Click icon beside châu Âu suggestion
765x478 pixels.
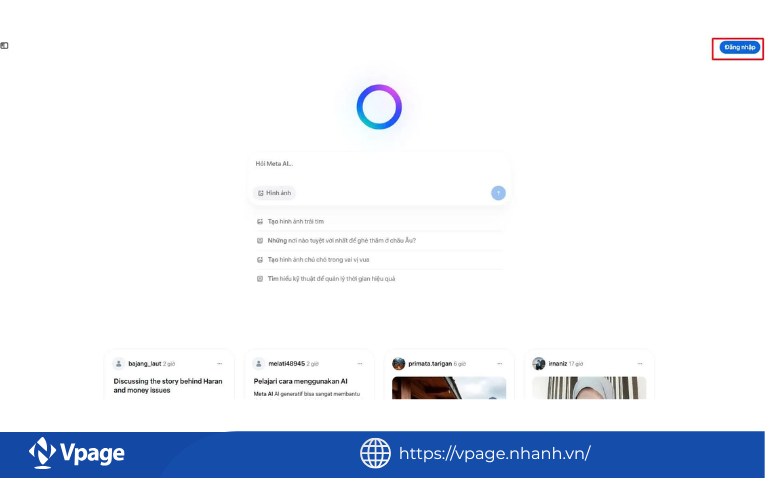coord(260,240)
